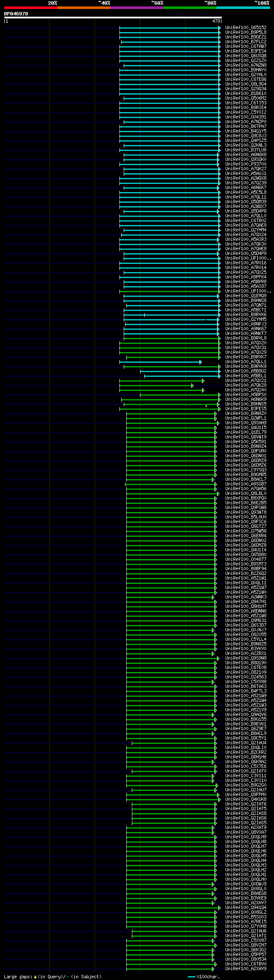Select UniRef100_B4FTL3 label
Image resolution: width=274 pixels, height=980 pixels.
click(x=246, y=691)
